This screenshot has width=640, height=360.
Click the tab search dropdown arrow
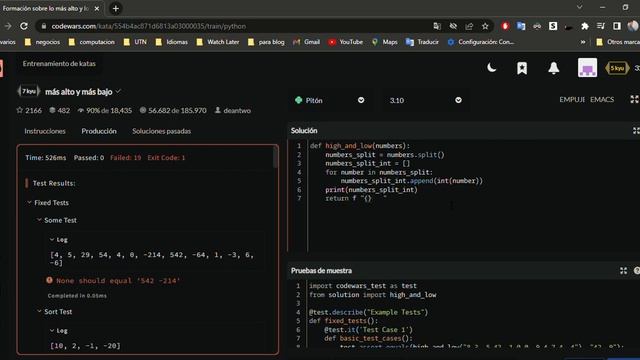pyautogui.click(x=580, y=7)
